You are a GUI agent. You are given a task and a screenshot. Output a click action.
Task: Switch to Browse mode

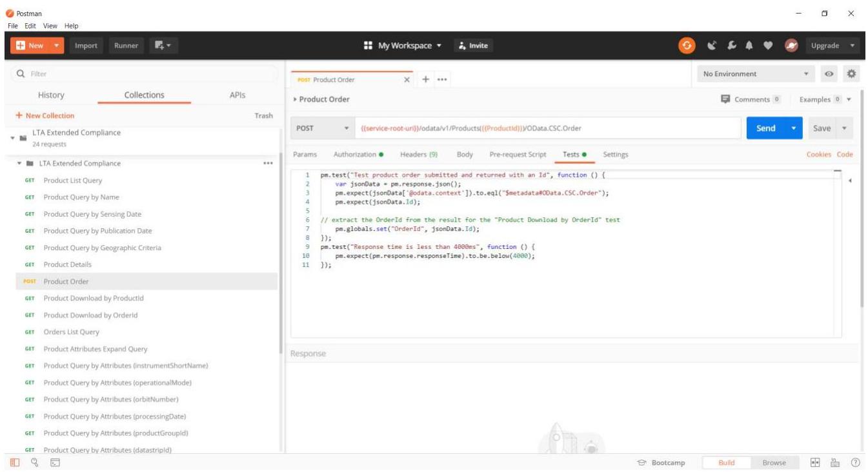pyautogui.click(x=774, y=462)
